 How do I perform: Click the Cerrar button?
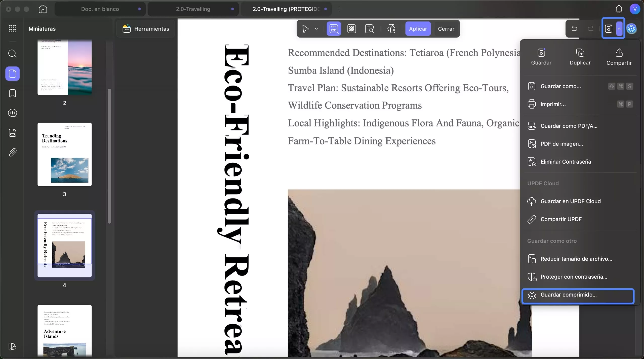[x=446, y=29]
